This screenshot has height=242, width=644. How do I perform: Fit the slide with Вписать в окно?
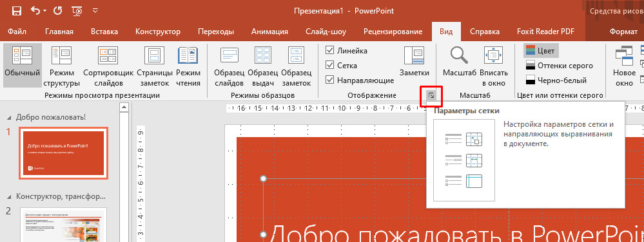(494, 65)
